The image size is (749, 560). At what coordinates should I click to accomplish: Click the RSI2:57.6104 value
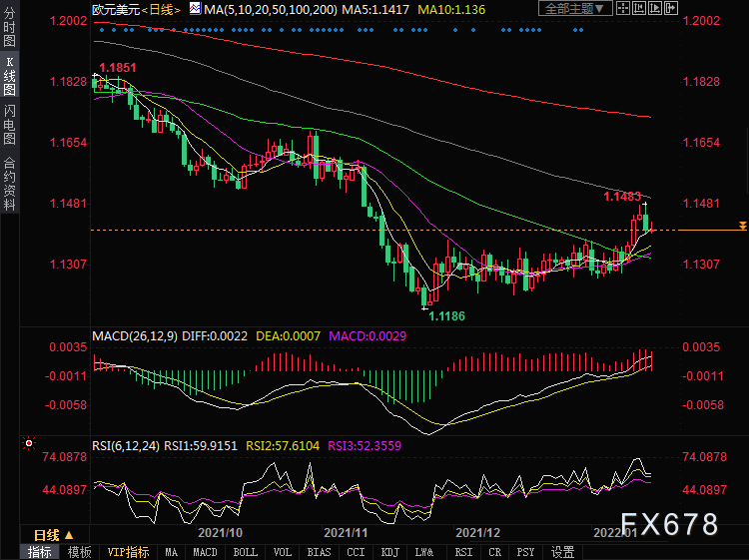283,446
